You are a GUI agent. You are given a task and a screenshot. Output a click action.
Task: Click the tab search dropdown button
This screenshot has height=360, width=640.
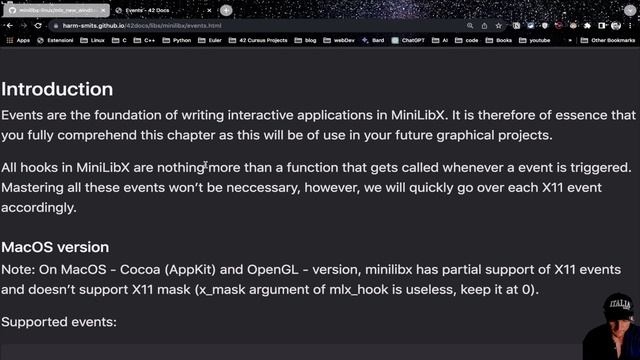(x=630, y=11)
